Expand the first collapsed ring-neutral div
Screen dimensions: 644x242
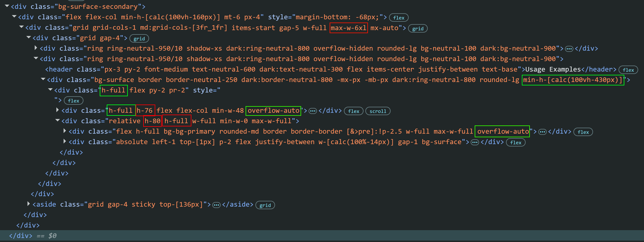coord(36,48)
